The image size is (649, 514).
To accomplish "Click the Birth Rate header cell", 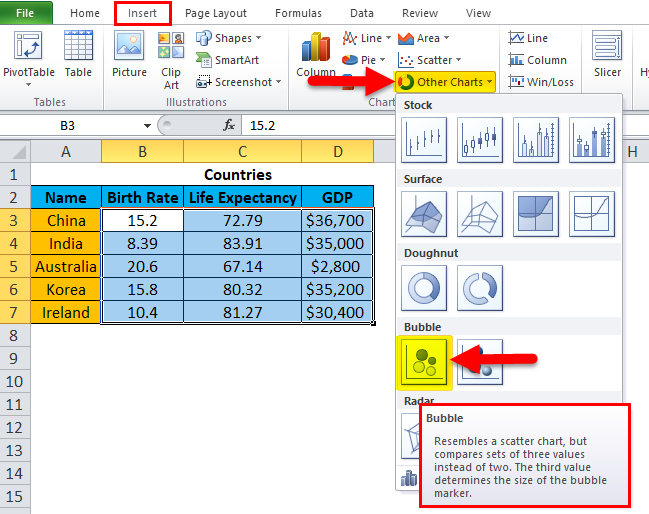I will (x=143, y=197).
